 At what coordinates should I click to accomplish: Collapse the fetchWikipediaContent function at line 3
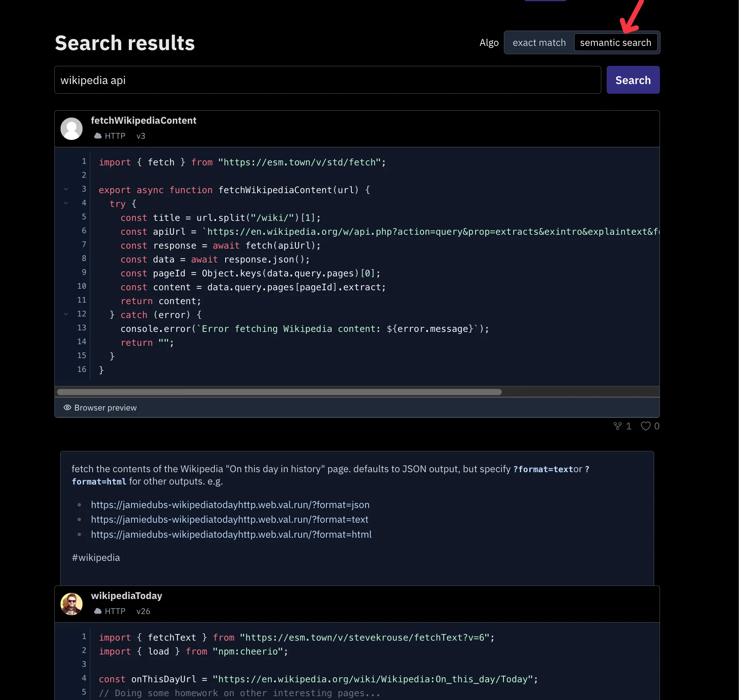(x=66, y=189)
